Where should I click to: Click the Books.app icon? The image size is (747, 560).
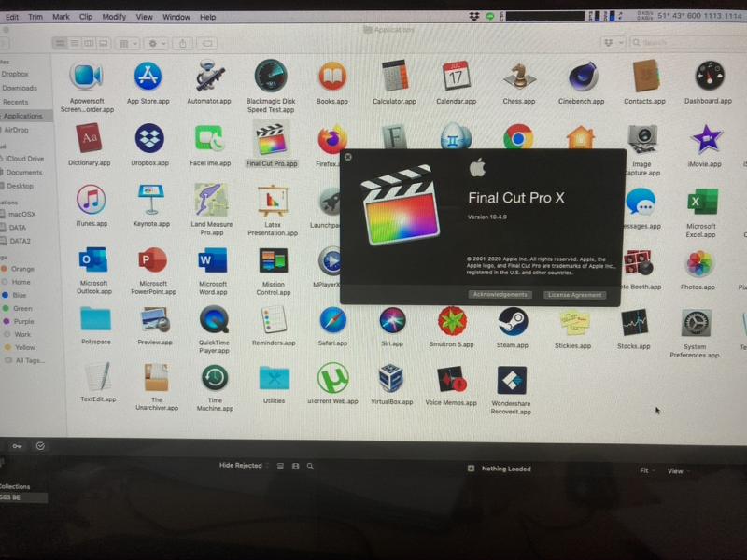click(332, 77)
